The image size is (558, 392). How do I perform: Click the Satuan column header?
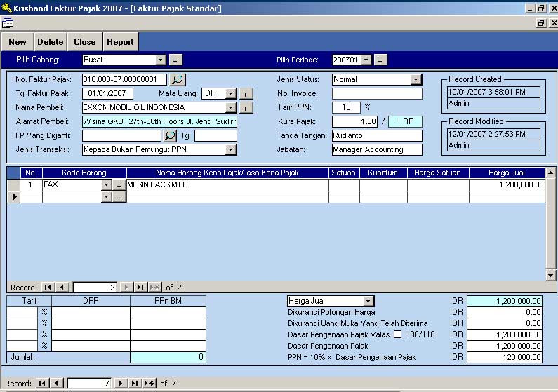coord(344,173)
